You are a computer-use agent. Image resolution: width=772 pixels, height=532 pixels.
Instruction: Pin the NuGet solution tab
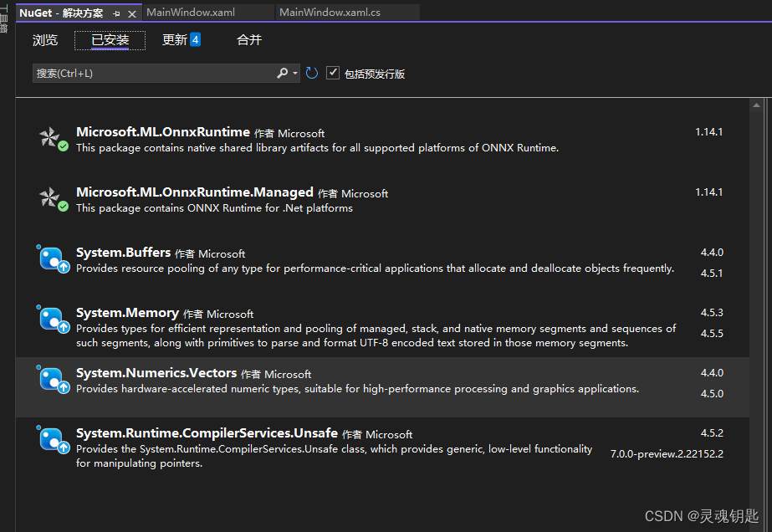117,13
